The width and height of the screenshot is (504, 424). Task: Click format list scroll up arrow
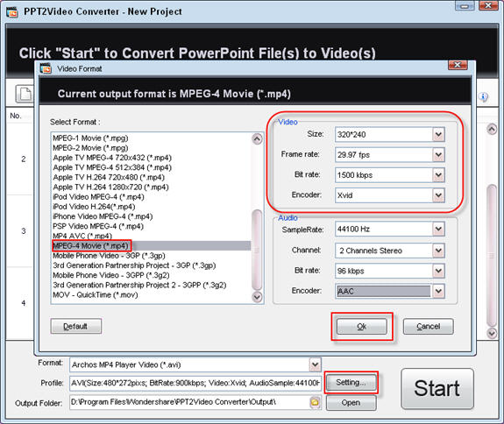pos(257,138)
